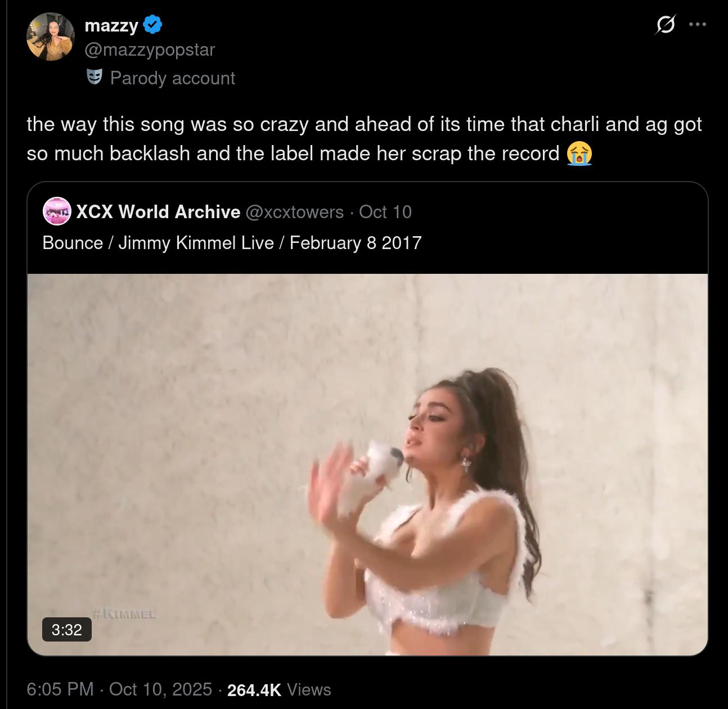The height and width of the screenshot is (709, 728).
Task: Click the #KIMMEL watermark in video
Action: click(124, 613)
